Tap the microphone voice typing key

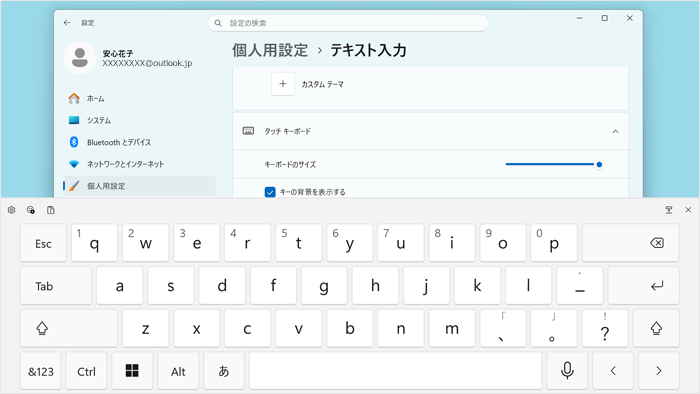pos(567,371)
